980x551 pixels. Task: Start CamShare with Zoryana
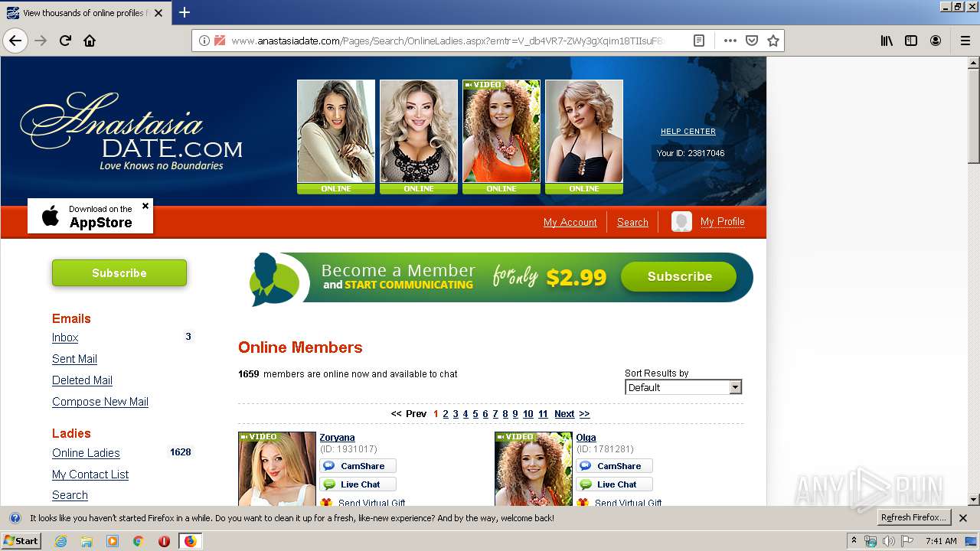point(358,466)
